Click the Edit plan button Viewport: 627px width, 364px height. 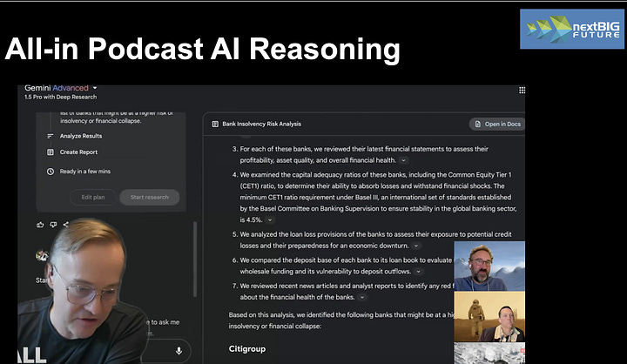[x=93, y=197]
